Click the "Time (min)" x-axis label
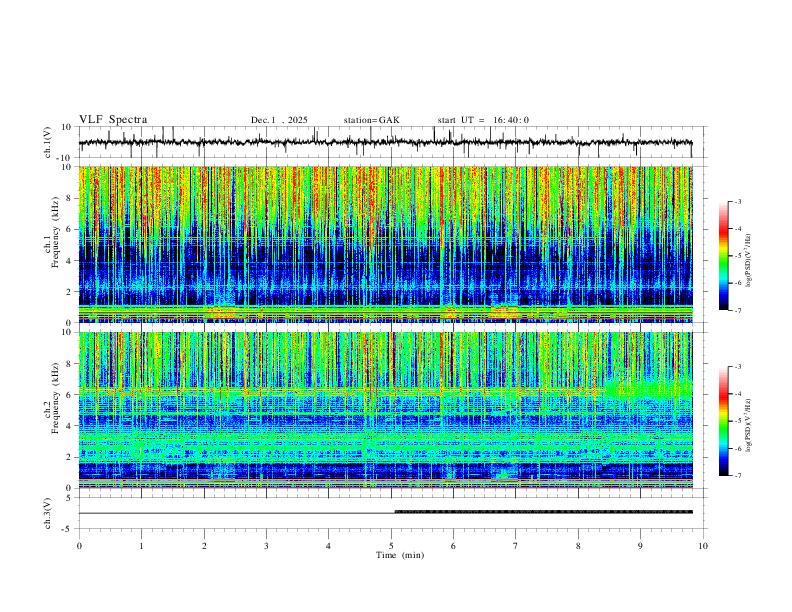The width and height of the screenshot is (792, 612). pyautogui.click(x=400, y=555)
